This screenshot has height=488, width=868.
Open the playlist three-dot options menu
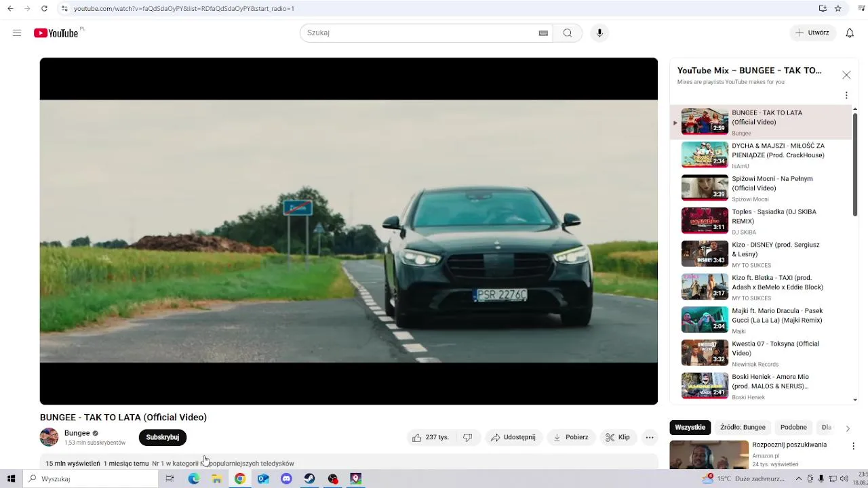(846, 96)
